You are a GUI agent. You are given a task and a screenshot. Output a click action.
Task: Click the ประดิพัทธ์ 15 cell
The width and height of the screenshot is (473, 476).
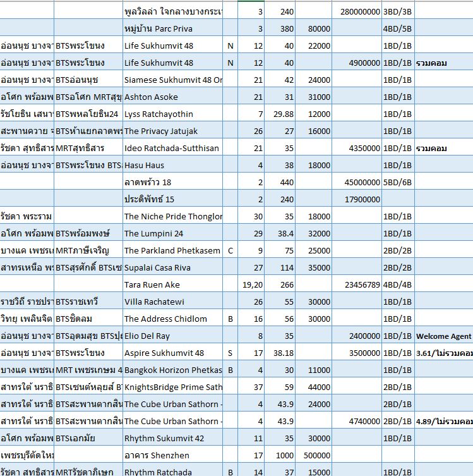tap(173, 199)
